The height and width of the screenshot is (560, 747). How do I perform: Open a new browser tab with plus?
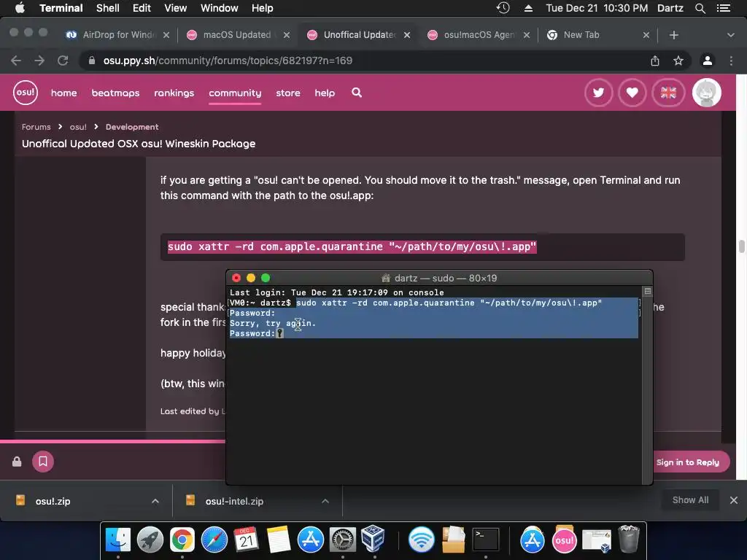[673, 35]
